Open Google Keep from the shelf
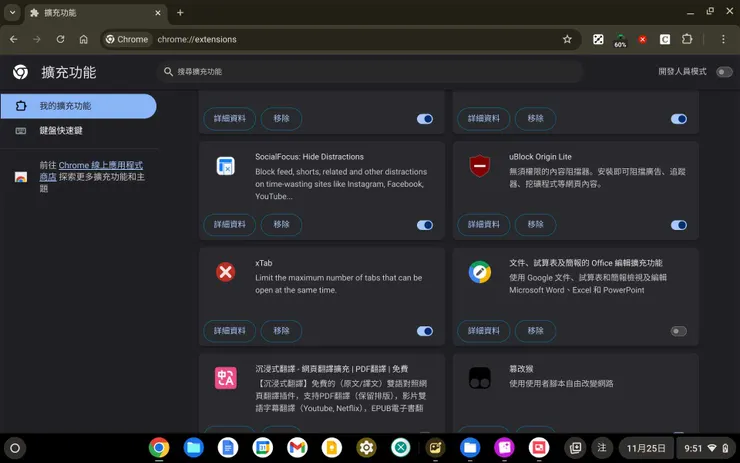 (x=332, y=447)
